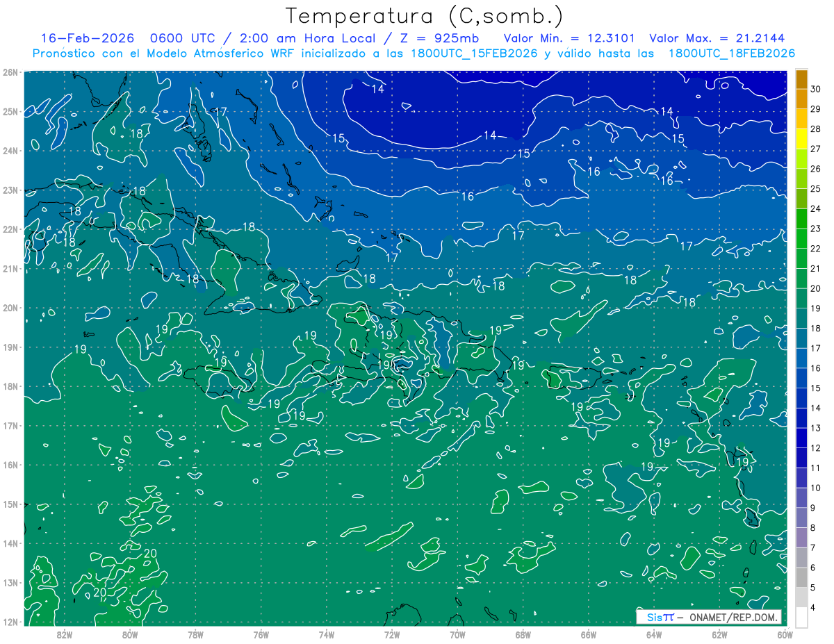
Task: Click the title 'Temperatura (C,somb.)'
Action: 425,16
